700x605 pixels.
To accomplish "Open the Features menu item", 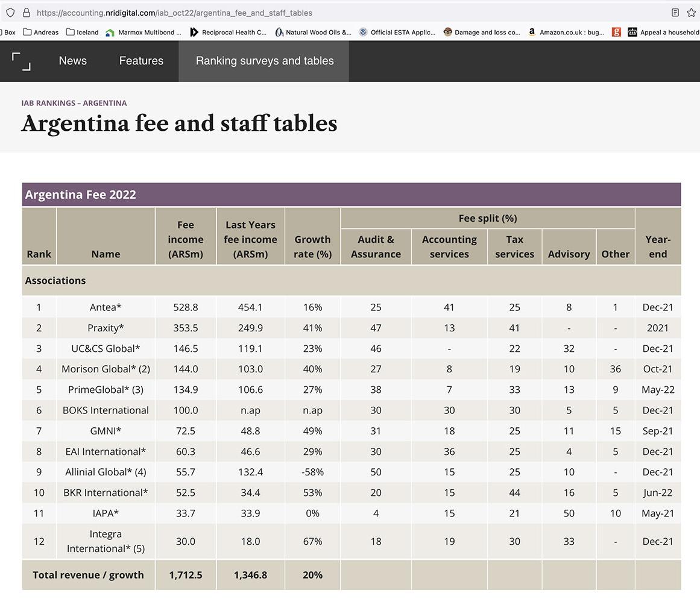I will click(141, 61).
